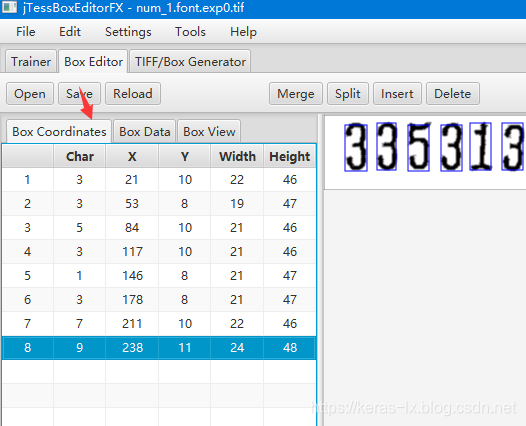Click the Width column header
The image size is (526, 426).
pyautogui.click(x=237, y=156)
